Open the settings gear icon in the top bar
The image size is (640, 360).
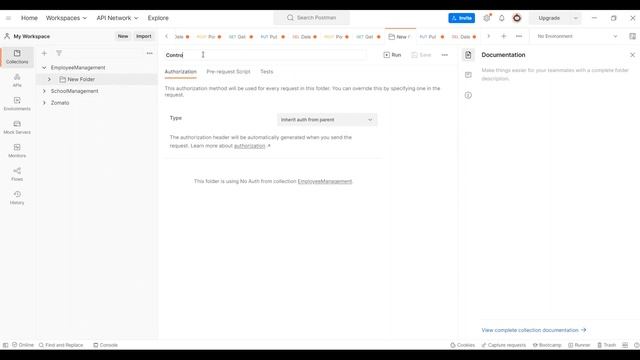(487, 18)
